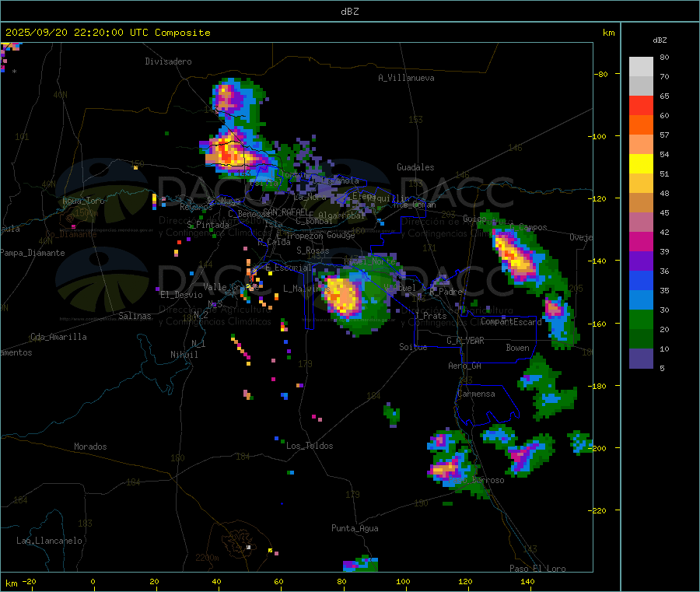Click the 35 dBZ blue legend swatch
Image resolution: width=700 pixels, height=592 pixels.
coord(641,300)
